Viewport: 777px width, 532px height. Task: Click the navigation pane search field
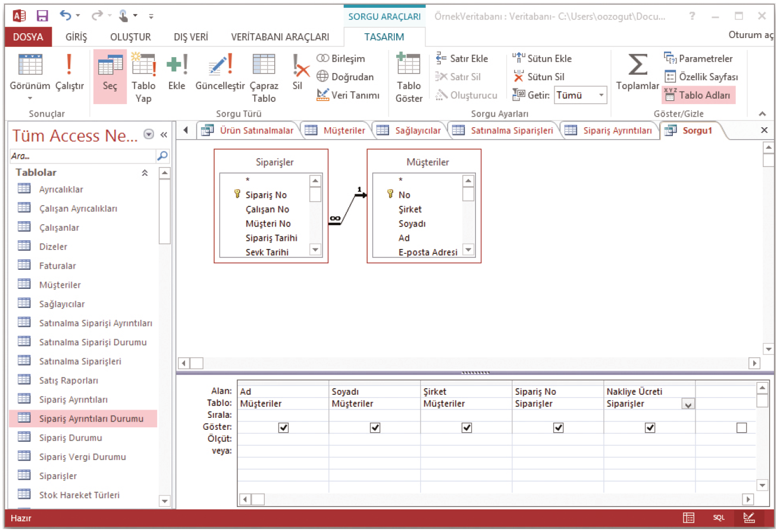pos(82,156)
